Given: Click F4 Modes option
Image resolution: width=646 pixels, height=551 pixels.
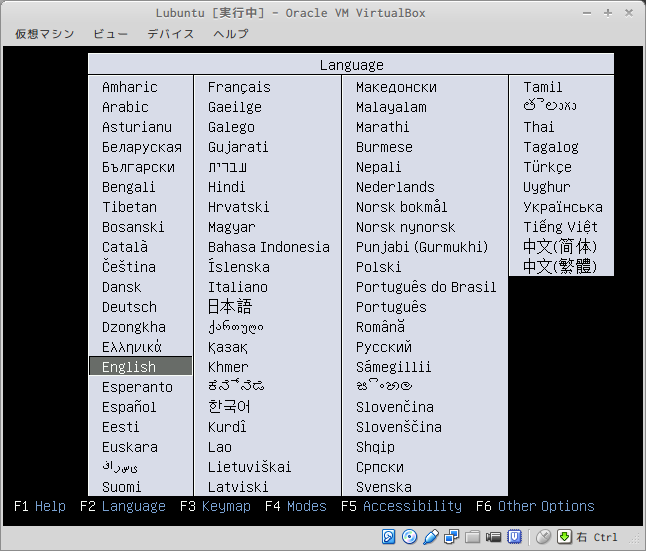Looking at the screenshot, I should pyautogui.click(x=296, y=506).
